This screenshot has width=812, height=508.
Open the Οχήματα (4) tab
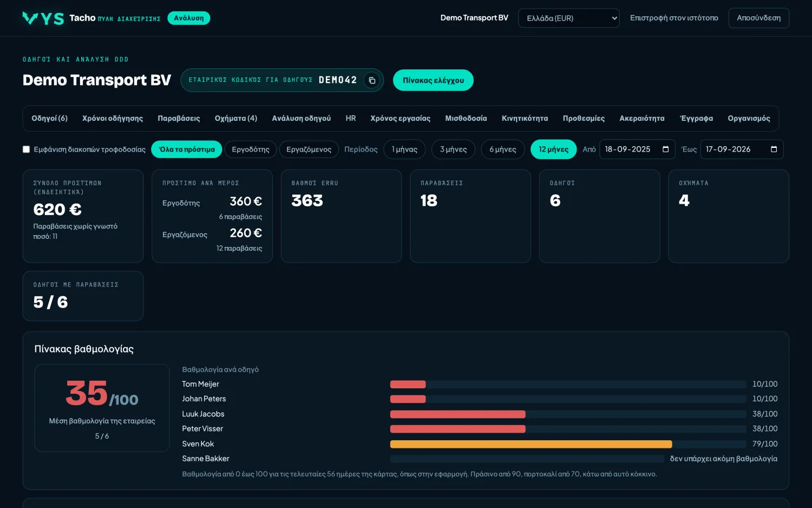pyautogui.click(x=236, y=119)
